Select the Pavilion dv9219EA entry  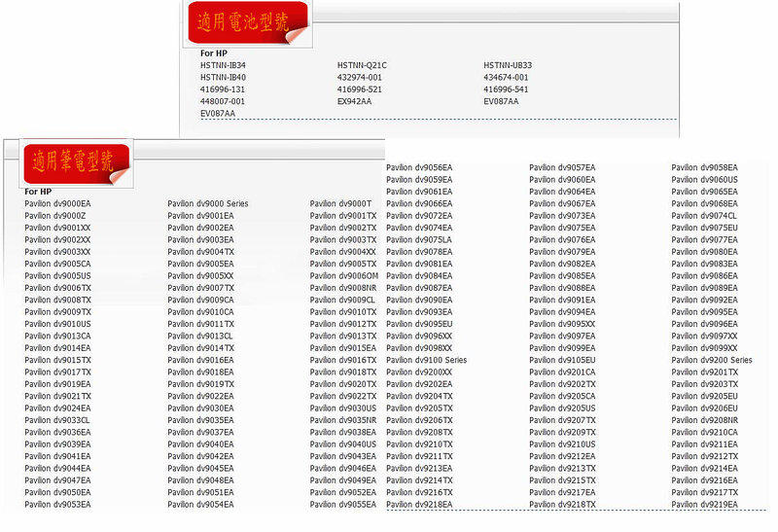point(704,505)
